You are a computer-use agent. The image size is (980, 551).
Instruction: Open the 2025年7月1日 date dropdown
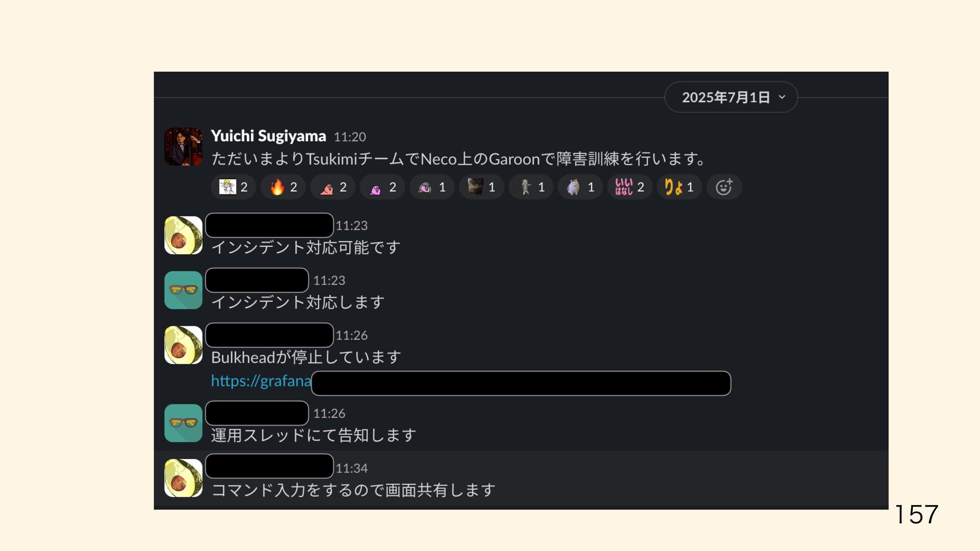731,97
